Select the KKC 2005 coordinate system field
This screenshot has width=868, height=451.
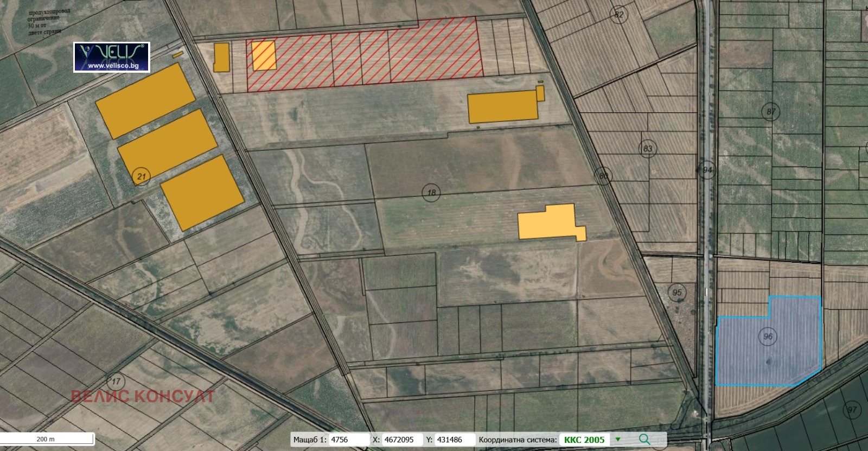(x=584, y=440)
